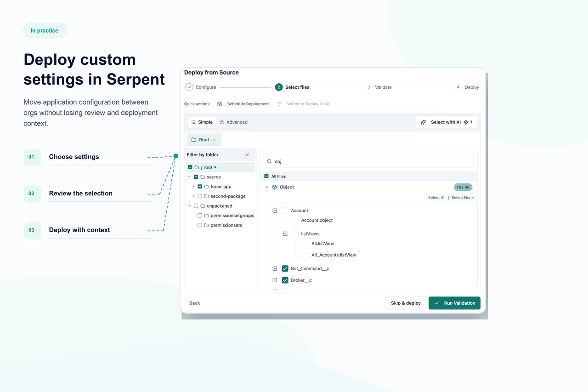Check the All.listView checkbox
The height and width of the screenshot is (392, 588).
tap(305, 245)
